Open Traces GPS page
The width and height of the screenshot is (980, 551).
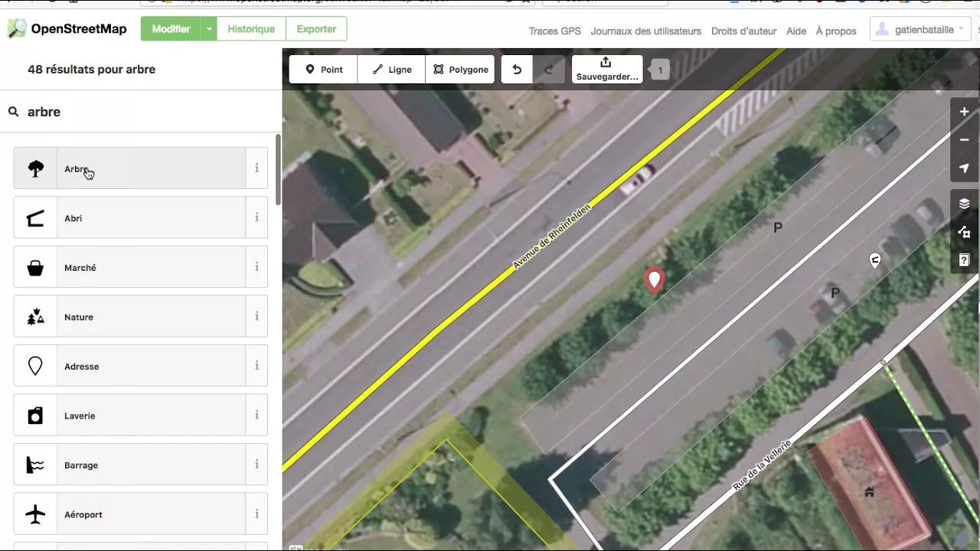pyautogui.click(x=555, y=31)
